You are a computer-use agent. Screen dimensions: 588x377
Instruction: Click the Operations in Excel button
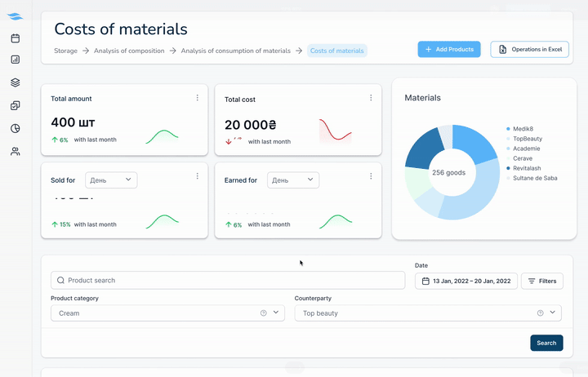tap(529, 50)
